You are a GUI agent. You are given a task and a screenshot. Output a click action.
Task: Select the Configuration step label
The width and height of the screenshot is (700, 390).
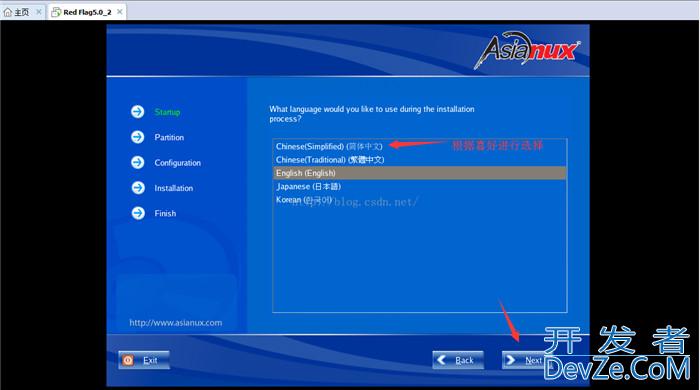(x=178, y=163)
